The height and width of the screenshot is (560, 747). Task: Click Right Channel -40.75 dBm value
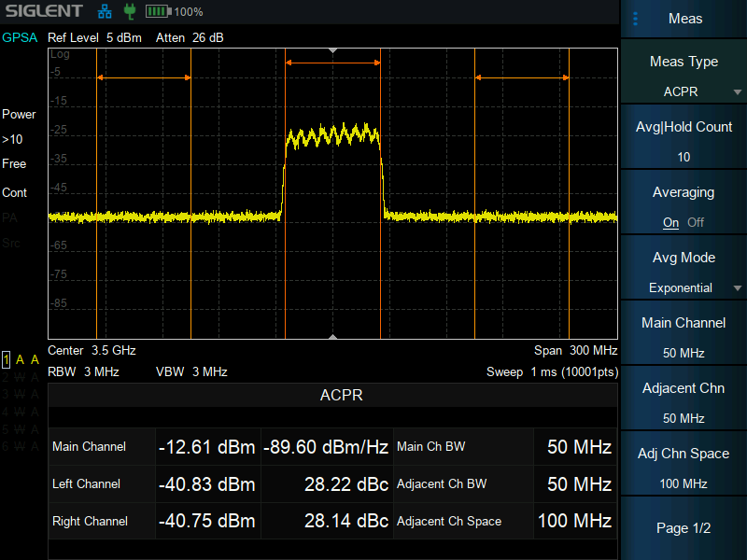207,521
